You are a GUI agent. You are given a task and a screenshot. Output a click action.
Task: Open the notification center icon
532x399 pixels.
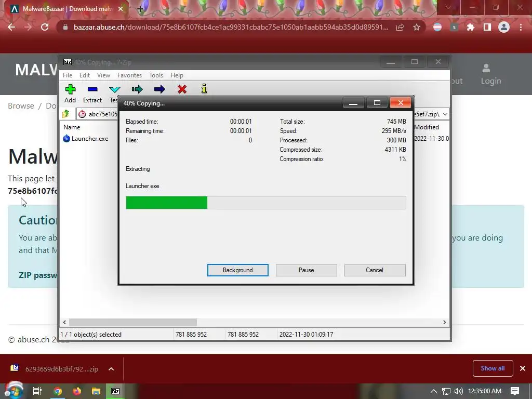point(515,391)
